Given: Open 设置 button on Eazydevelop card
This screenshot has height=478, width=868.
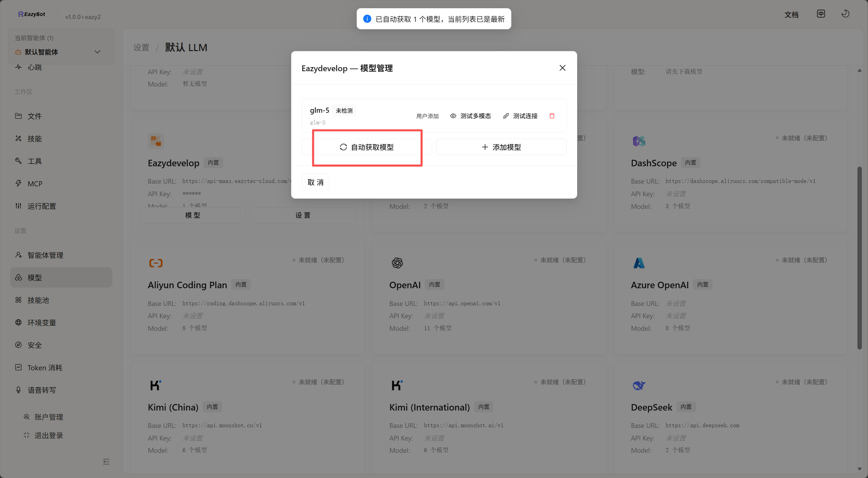Looking at the screenshot, I should [x=303, y=215].
